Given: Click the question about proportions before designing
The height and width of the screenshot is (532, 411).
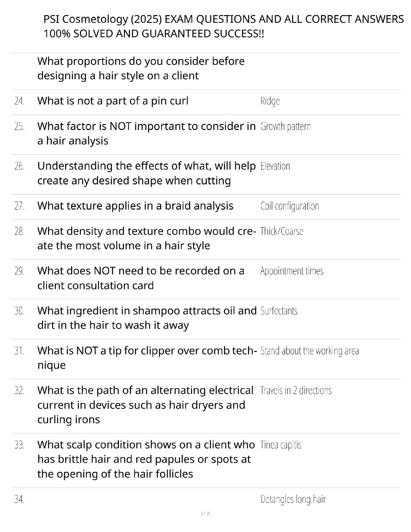Looking at the screenshot, I should (141, 68).
